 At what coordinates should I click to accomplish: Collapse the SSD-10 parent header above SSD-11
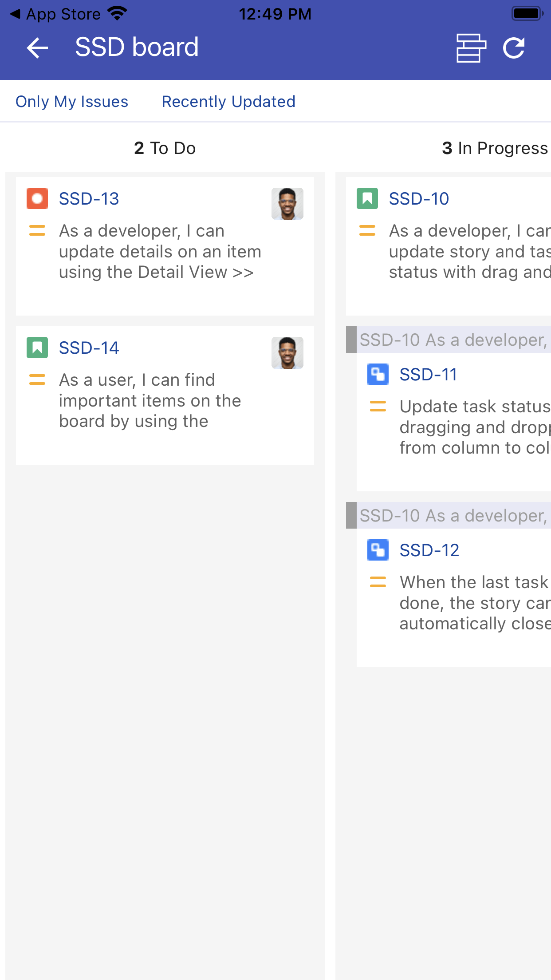tap(453, 340)
